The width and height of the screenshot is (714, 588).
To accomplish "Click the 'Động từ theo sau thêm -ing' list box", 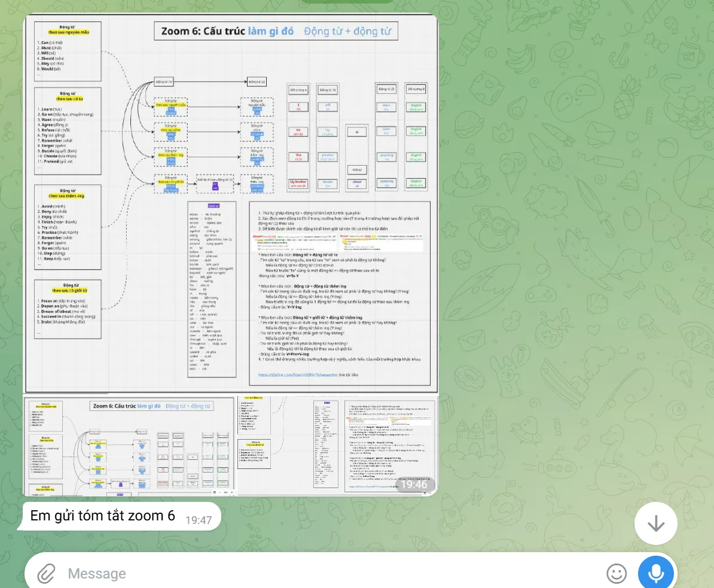I will click(x=68, y=227).
